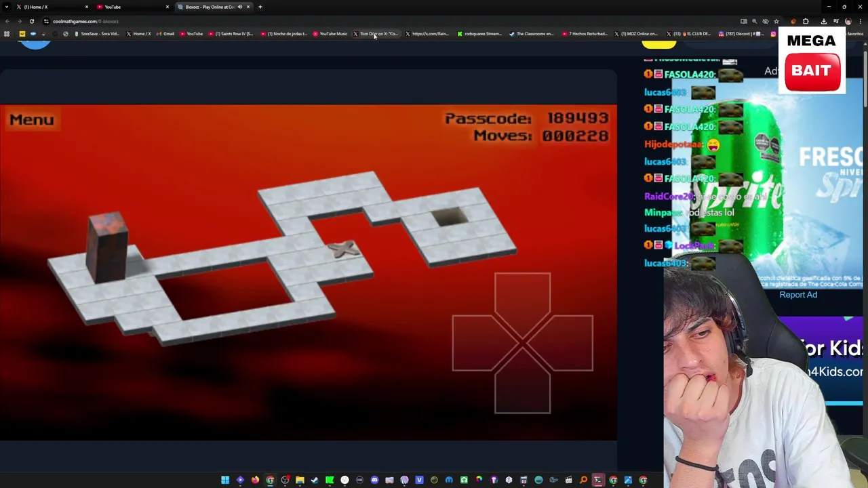Expand the tab search dropdown

(x=7, y=7)
